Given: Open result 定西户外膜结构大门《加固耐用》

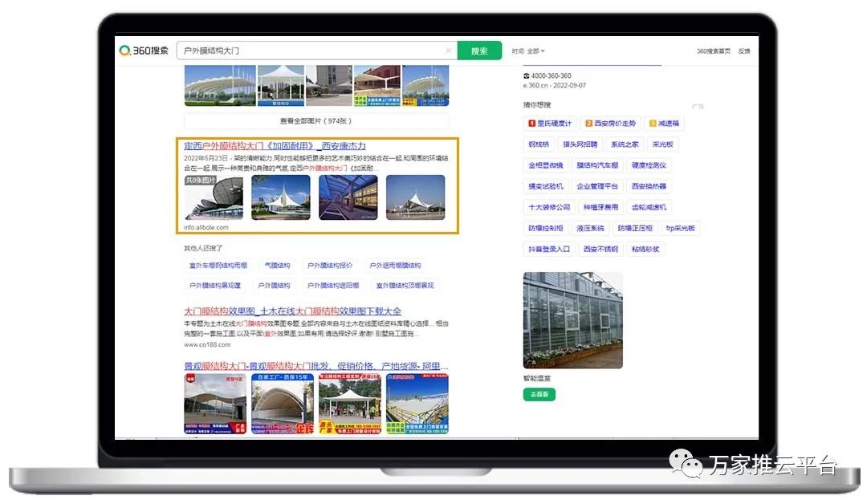Looking at the screenshot, I should click(x=275, y=146).
